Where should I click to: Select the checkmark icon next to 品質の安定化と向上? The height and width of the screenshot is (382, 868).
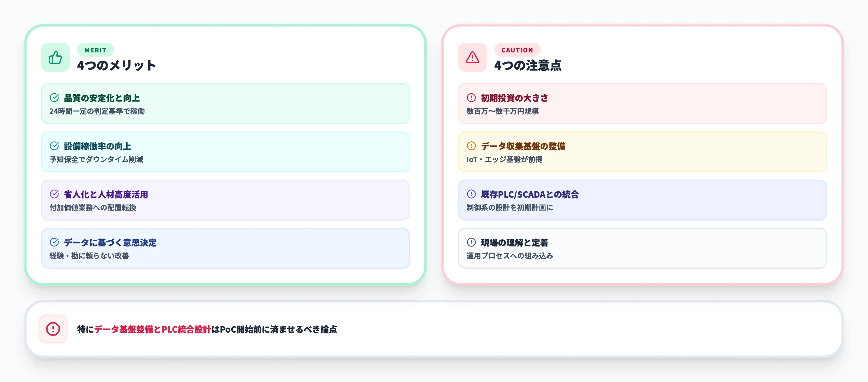[54, 98]
